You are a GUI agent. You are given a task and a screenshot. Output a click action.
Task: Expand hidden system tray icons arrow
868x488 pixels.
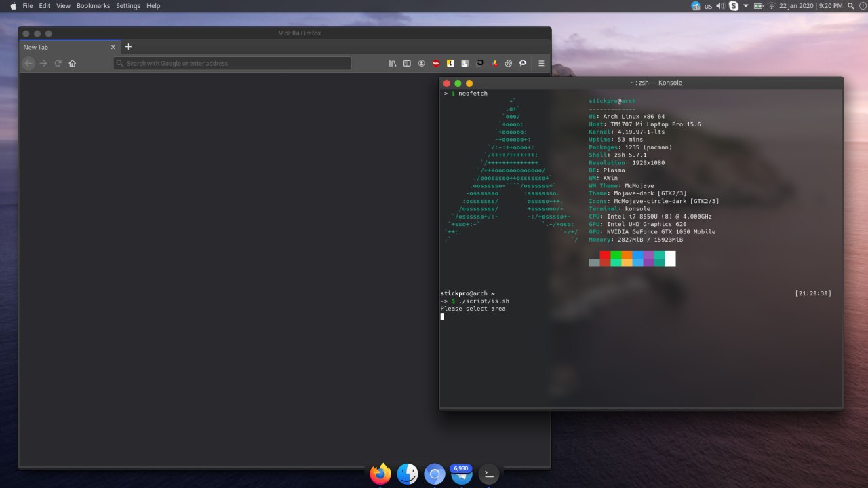tap(746, 5)
